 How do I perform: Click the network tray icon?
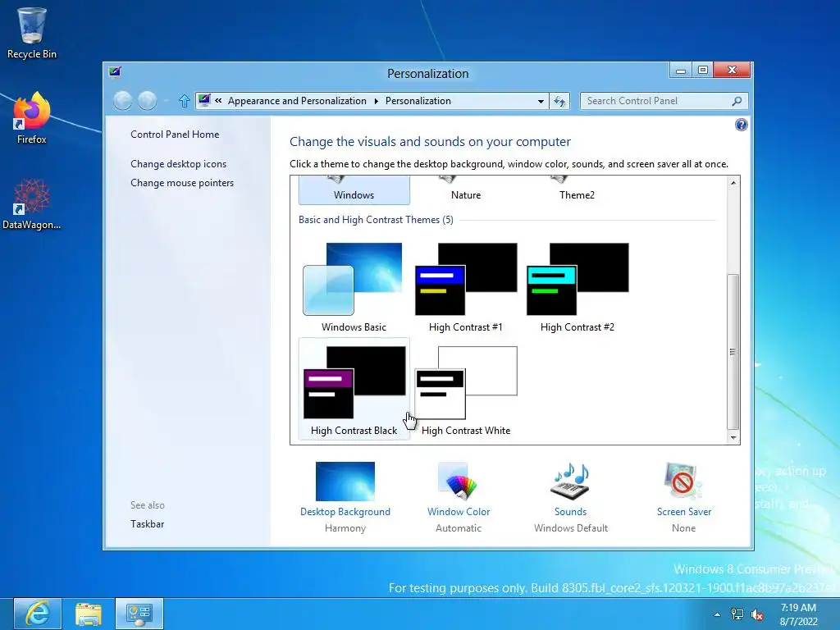(737, 614)
